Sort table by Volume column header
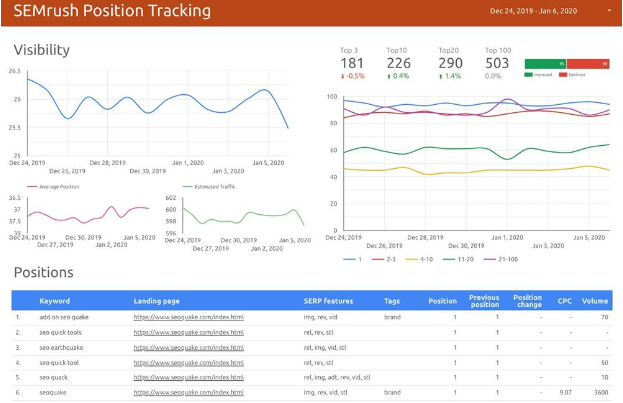This screenshot has width=623, height=403. pyautogui.click(x=594, y=300)
